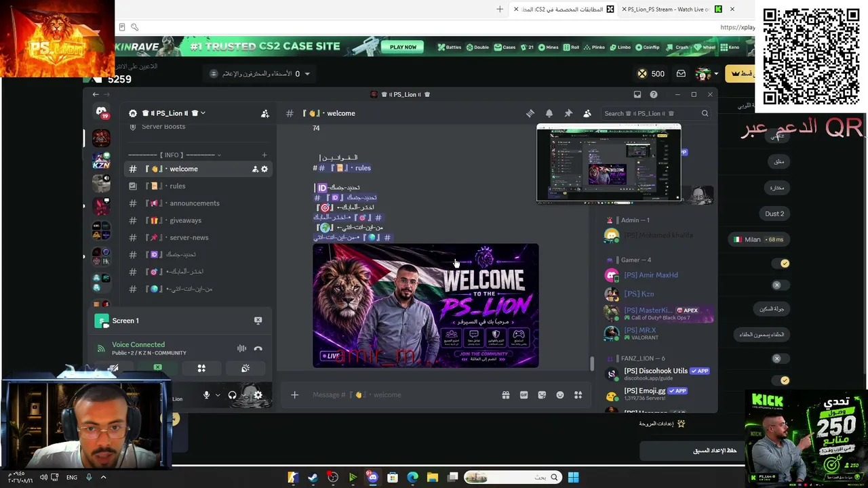Switch to PS_Lion_PS Stream browser tab
Screen dimensions: 868x488
667,9
